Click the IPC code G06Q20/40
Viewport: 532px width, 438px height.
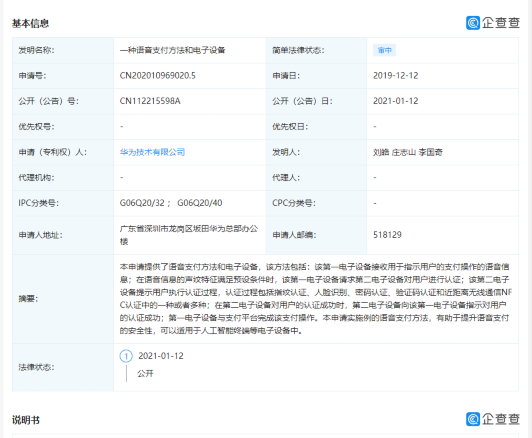(200, 203)
